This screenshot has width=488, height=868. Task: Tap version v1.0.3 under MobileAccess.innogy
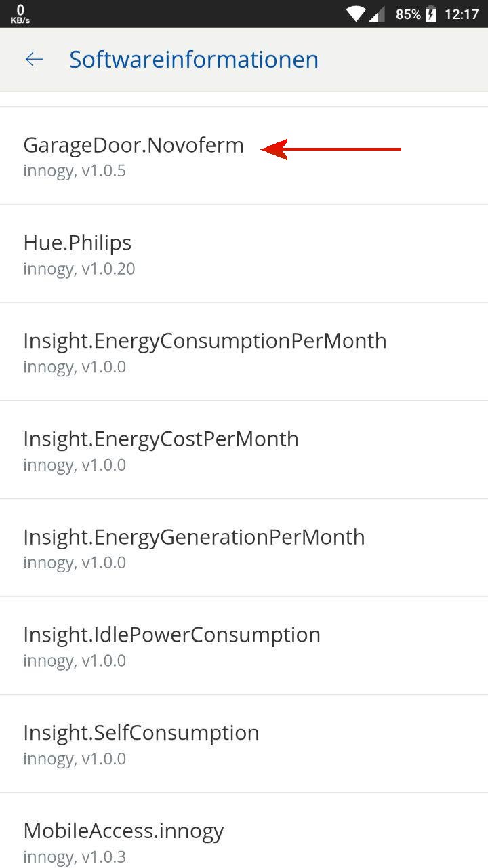click(x=104, y=857)
